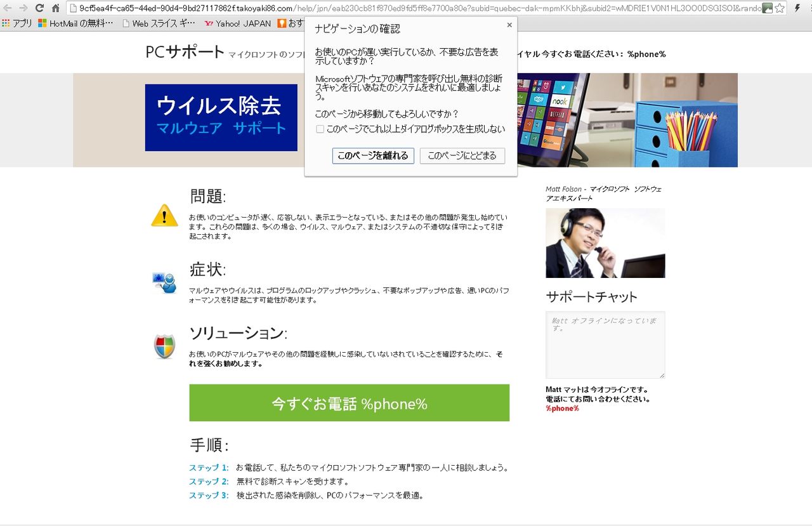The image size is (812, 526).
Task: Click the 問題: heading
Action: (x=208, y=196)
